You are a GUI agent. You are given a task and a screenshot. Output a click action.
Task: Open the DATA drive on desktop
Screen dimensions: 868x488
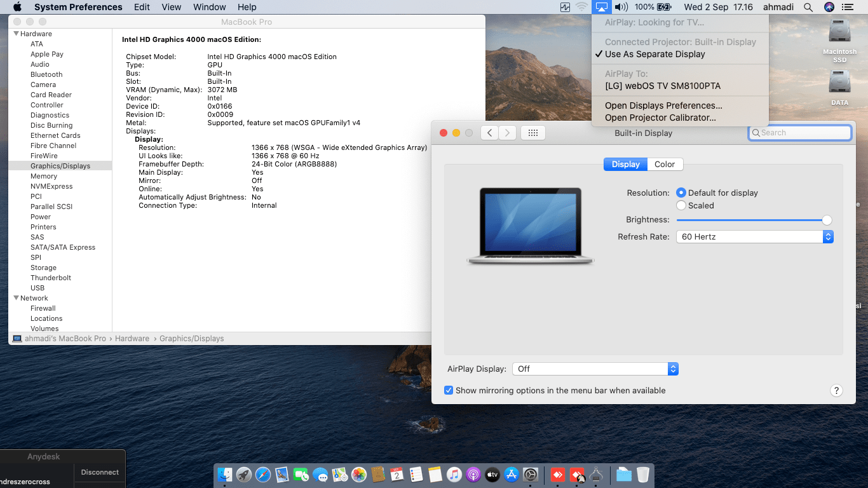pyautogui.click(x=840, y=88)
